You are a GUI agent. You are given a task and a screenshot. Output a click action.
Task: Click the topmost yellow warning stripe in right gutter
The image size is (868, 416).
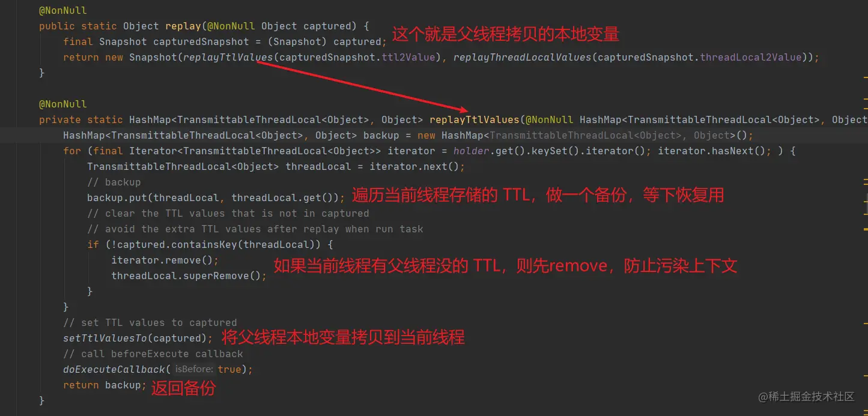865,77
